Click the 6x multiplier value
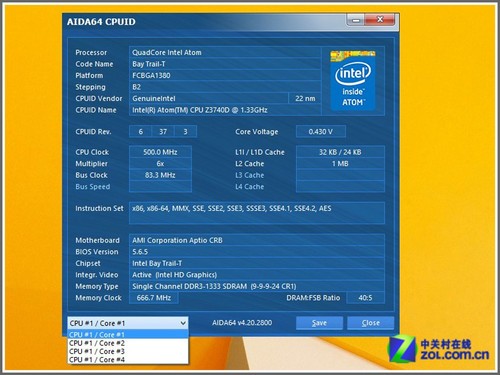The image size is (500, 375). [x=160, y=164]
